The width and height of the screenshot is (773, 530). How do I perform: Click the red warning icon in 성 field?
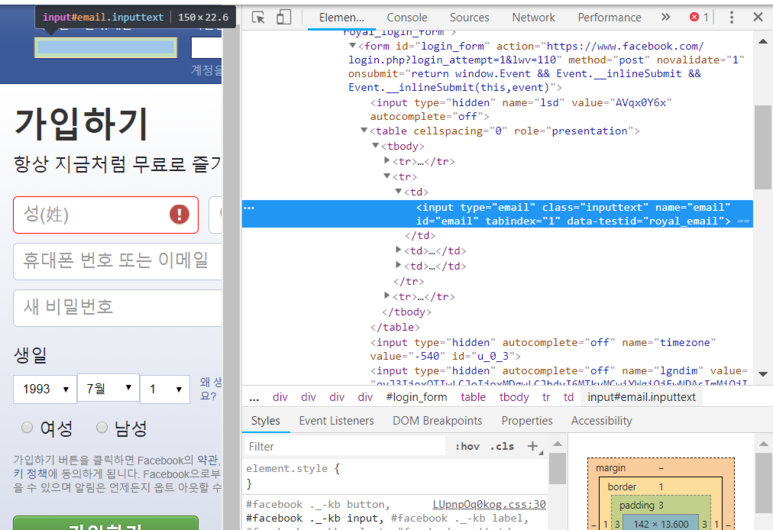179,214
